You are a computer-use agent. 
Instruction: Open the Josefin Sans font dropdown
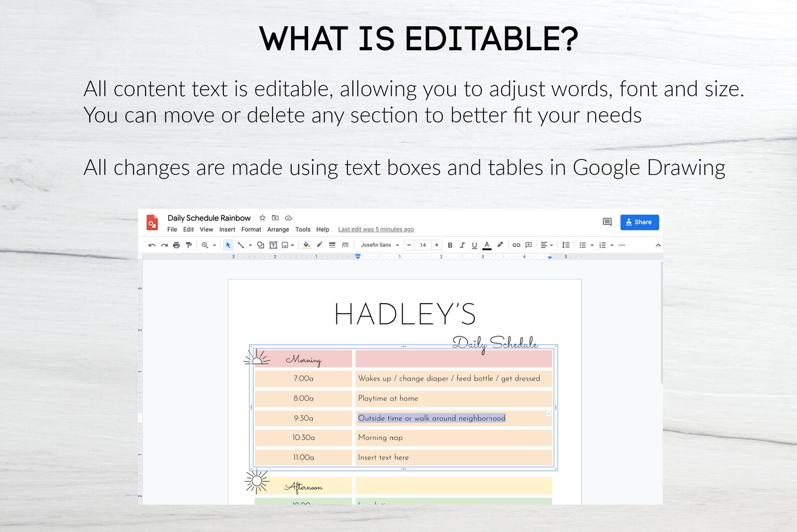[380, 245]
